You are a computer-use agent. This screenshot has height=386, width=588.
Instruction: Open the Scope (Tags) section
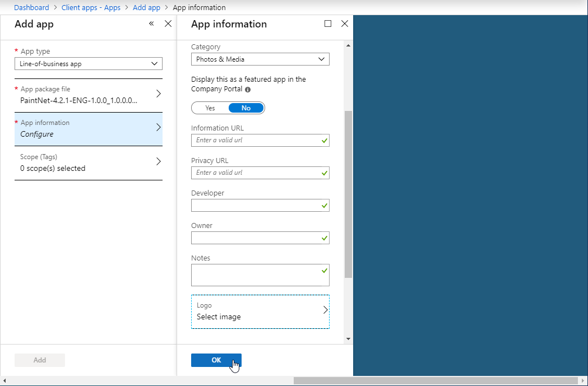click(x=89, y=163)
